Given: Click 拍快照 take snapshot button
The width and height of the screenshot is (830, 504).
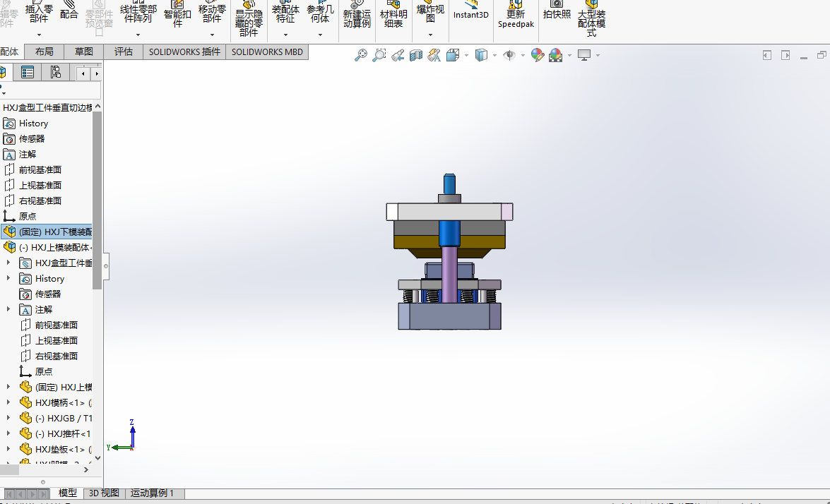Looking at the screenshot, I should click(557, 11).
